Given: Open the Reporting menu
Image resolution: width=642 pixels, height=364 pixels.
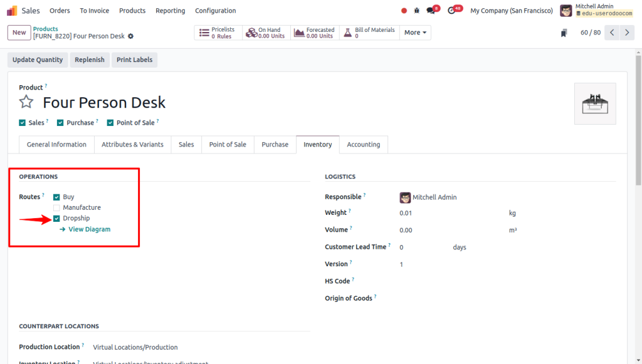Looking at the screenshot, I should tap(171, 11).
